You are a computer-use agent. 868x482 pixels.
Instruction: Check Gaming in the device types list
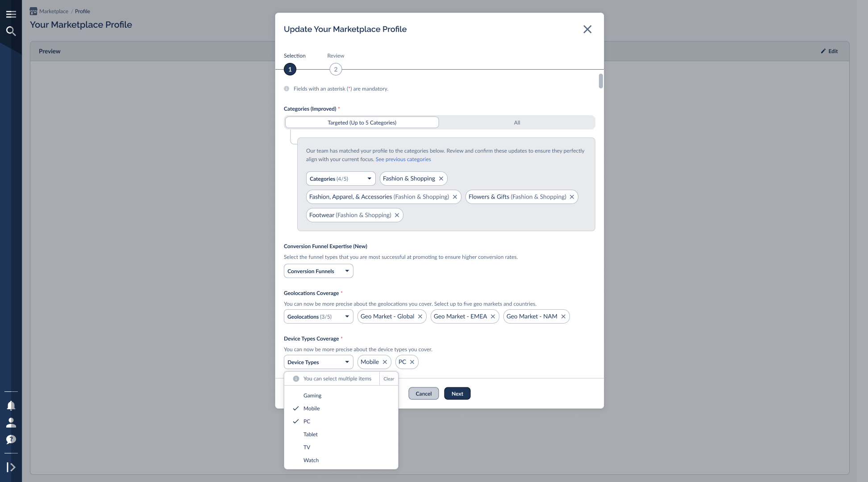point(312,395)
